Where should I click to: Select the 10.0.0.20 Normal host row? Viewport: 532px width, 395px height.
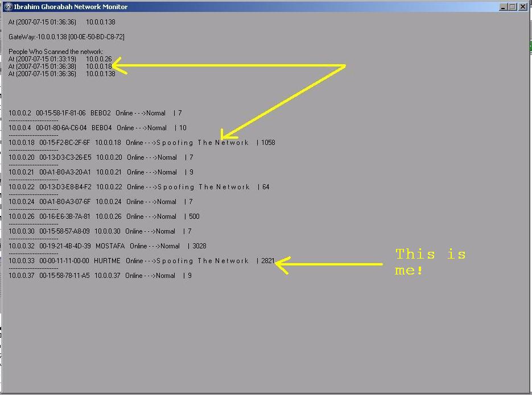pyautogui.click(x=101, y=157)
